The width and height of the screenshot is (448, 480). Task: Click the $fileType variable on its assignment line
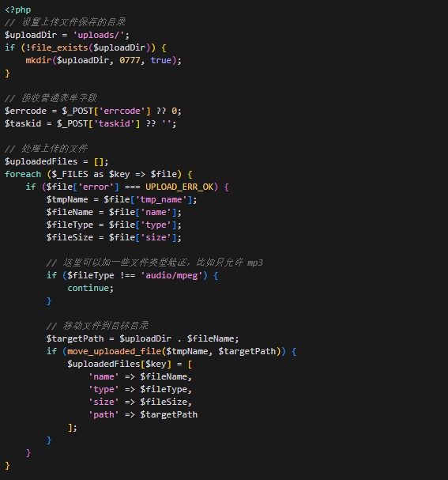70,225
